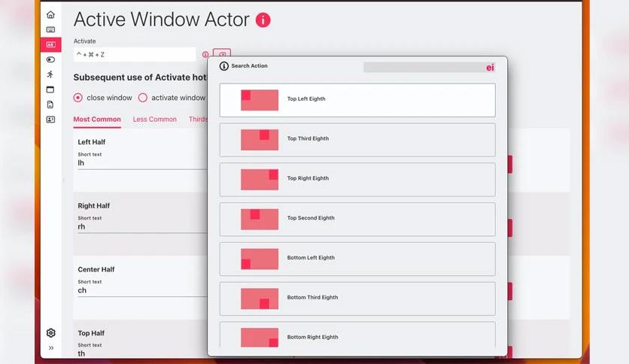Screen dimensions: 629x364
Task: Expand the sidebar with the double chevron
Action: (51, 348)
